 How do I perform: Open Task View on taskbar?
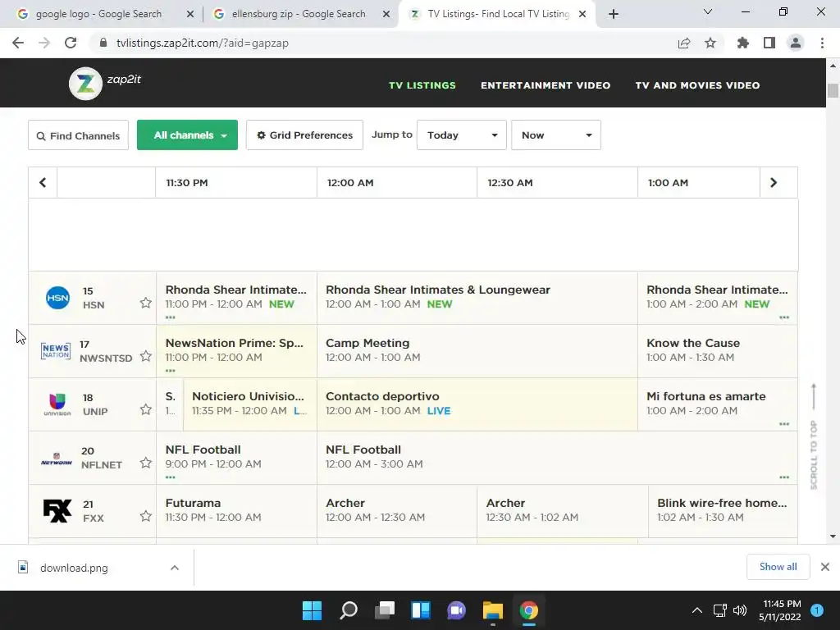(x=385, y=610)
